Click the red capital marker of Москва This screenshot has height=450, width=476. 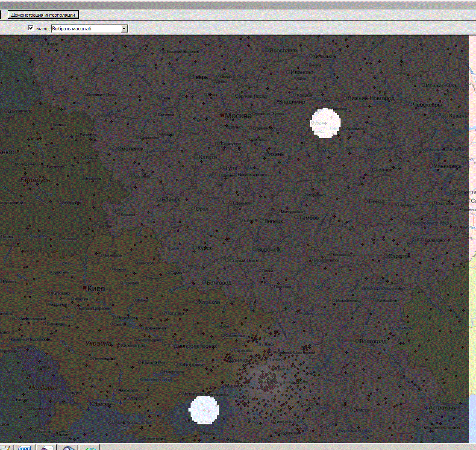click(x=222, y=115)
